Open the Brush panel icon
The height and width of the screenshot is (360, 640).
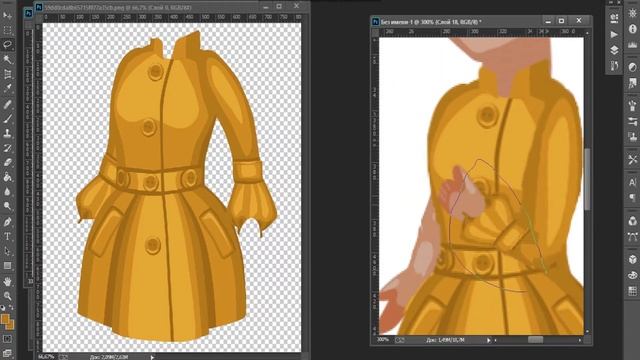pyautogui.click(x=632, y=105)
